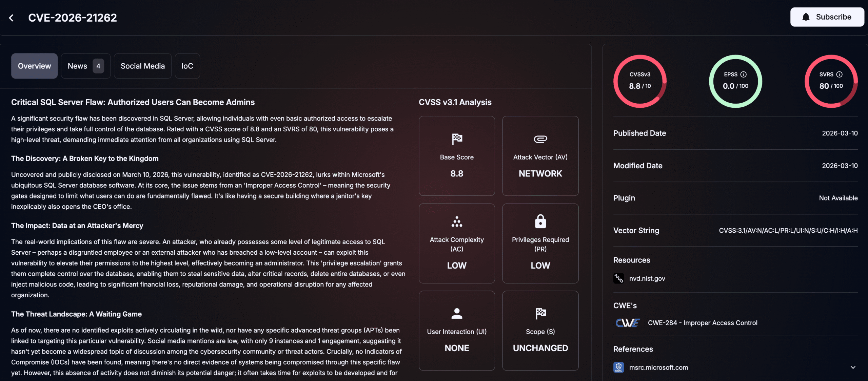
Task: Click the 'Resources' section heading
Action: [632, 260]
